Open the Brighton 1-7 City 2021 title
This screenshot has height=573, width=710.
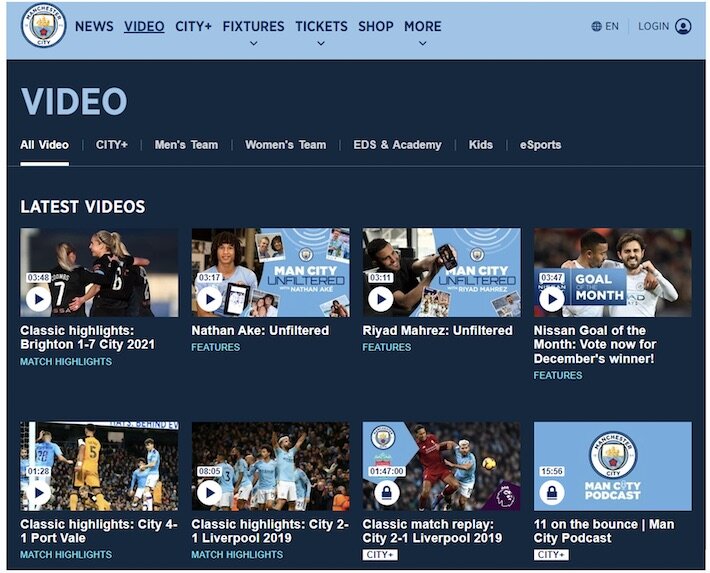[87, 337]
